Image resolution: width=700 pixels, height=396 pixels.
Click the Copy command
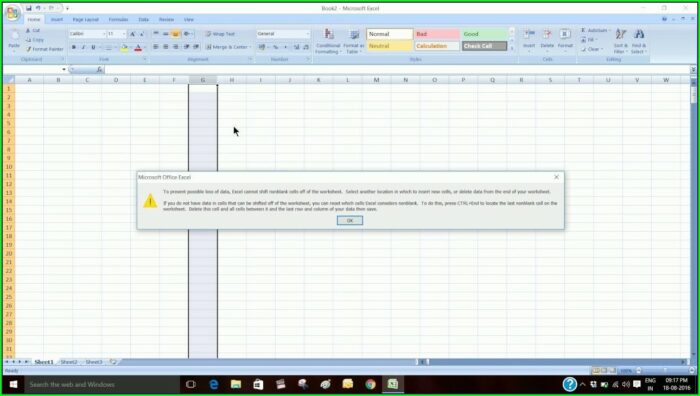click(34, 40)
